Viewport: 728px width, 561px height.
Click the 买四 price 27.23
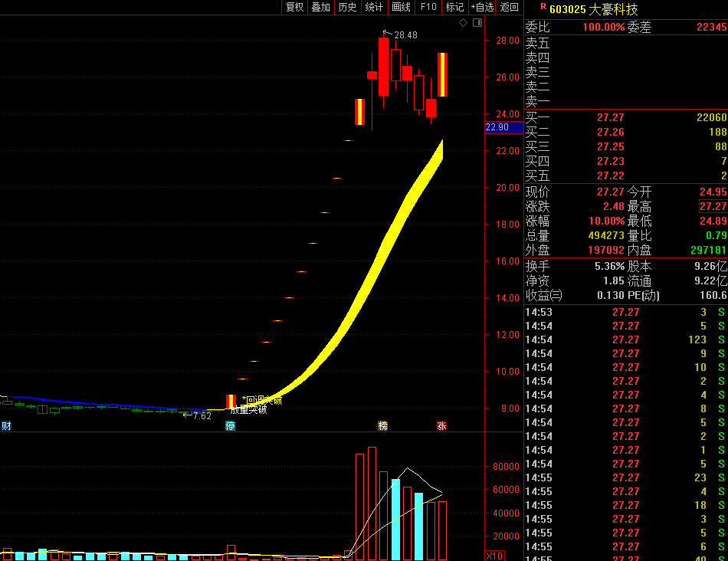pos(611,161)
